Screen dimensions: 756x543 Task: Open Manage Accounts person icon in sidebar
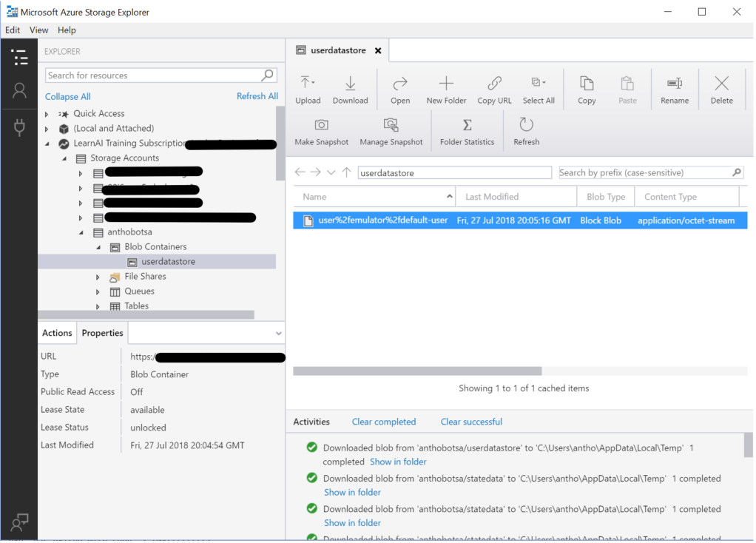point(19,90)
